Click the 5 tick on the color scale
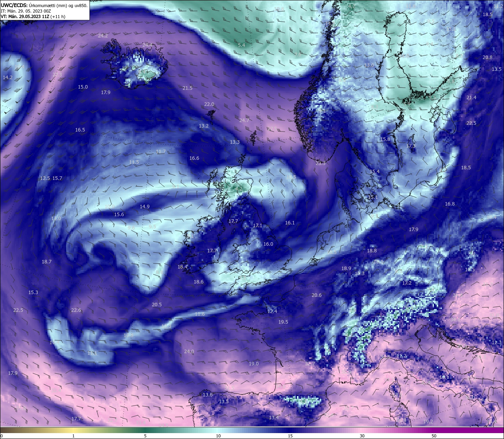The image size is (504, 439). [145, 436]
